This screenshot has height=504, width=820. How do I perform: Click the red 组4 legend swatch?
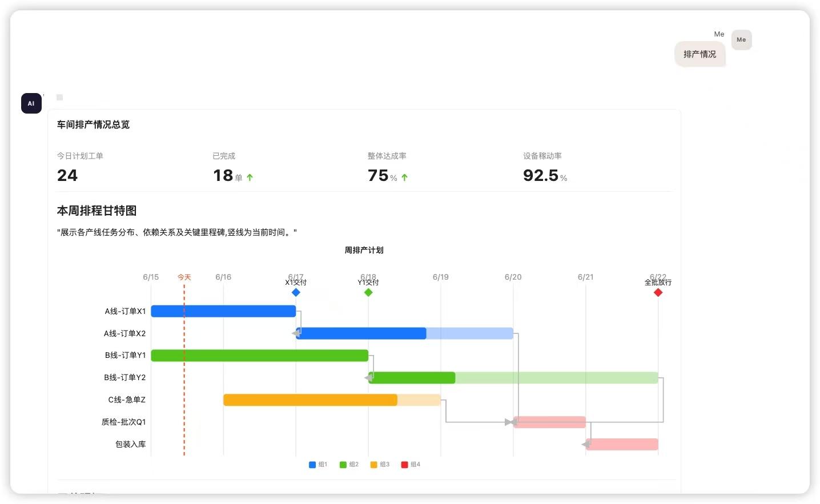click(404, 465)
